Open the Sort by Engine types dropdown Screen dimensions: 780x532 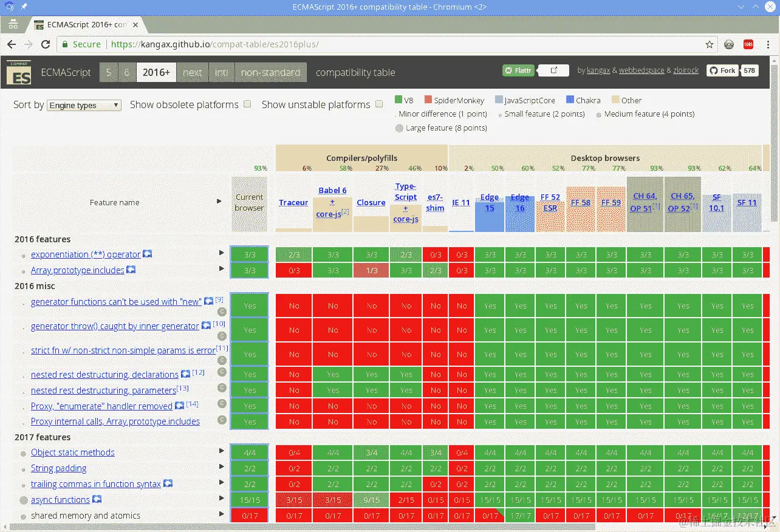pyautogui.click(x=84, y=105)
